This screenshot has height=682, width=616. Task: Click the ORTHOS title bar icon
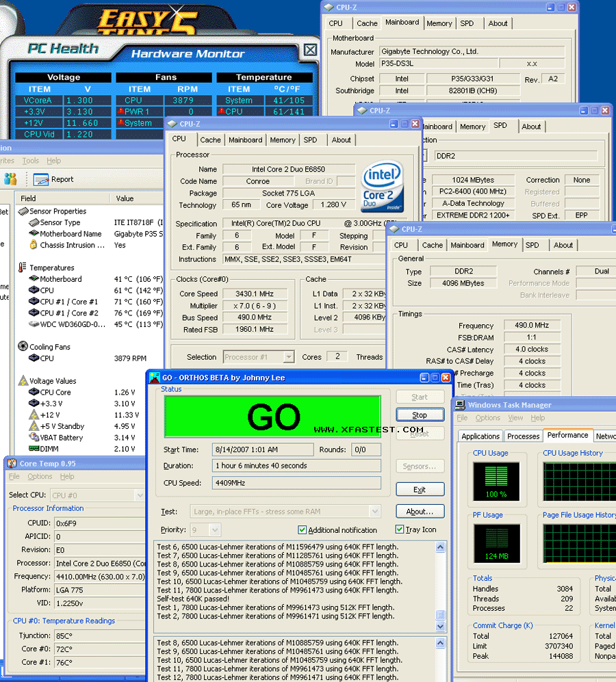click(x=155, y=378)
